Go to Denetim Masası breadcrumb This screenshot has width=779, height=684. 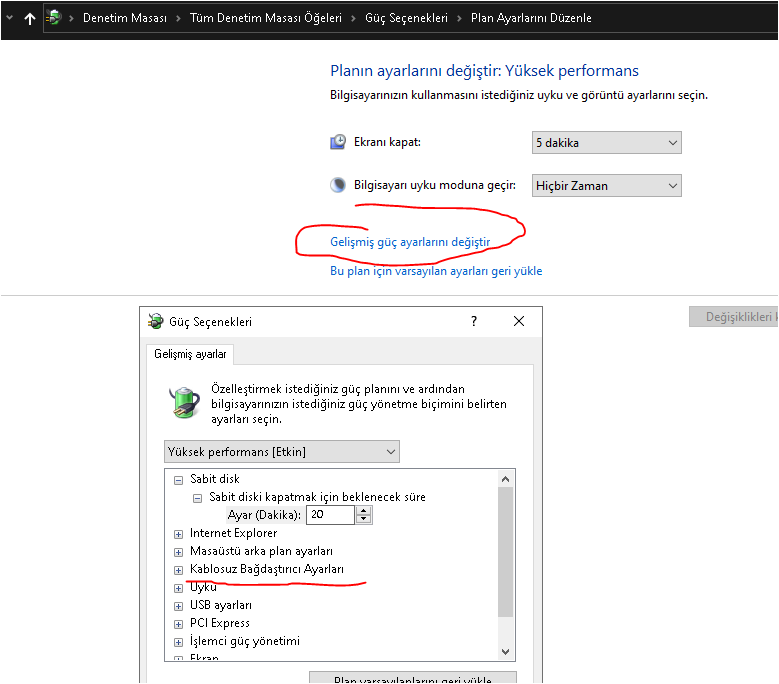click(125, 18)
